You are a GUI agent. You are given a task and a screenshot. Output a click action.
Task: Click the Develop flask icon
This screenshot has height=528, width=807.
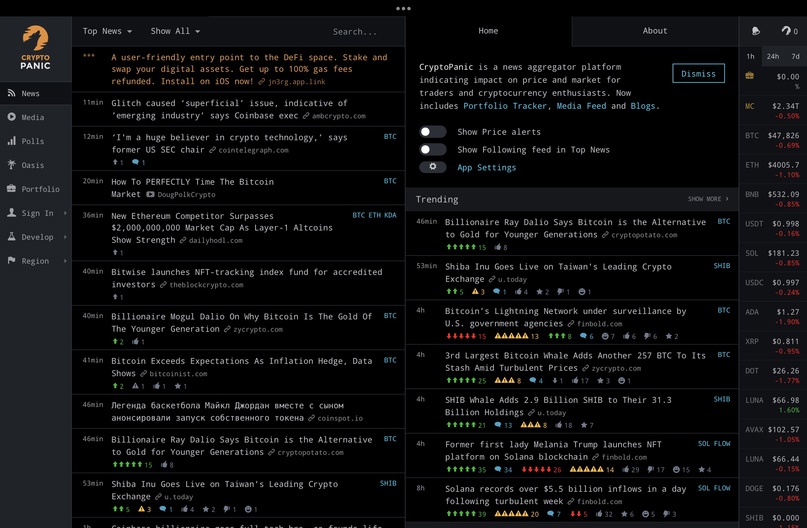tap(11, 236)
